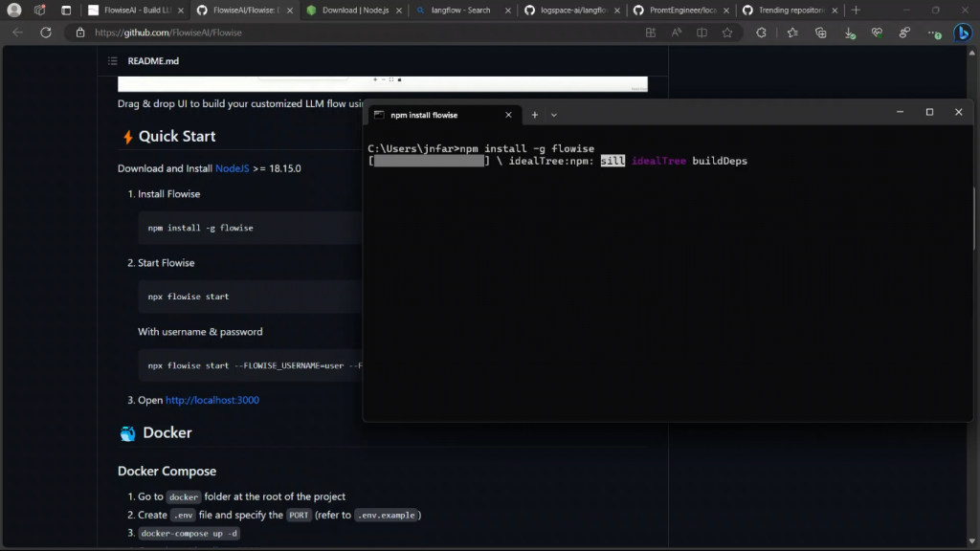This screenshot has width=980, height=551.
Task: Open the Favorites list icon
Action: 792,33
